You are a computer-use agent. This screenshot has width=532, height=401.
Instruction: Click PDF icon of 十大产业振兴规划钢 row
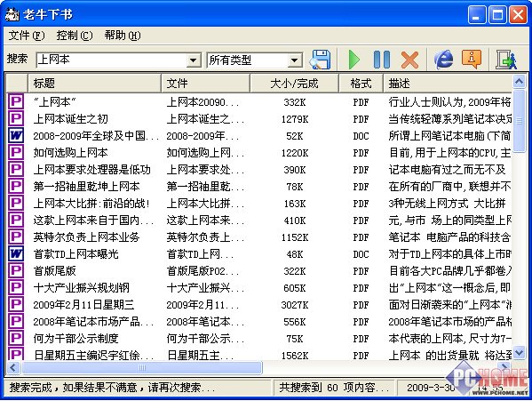coord(16,287)
